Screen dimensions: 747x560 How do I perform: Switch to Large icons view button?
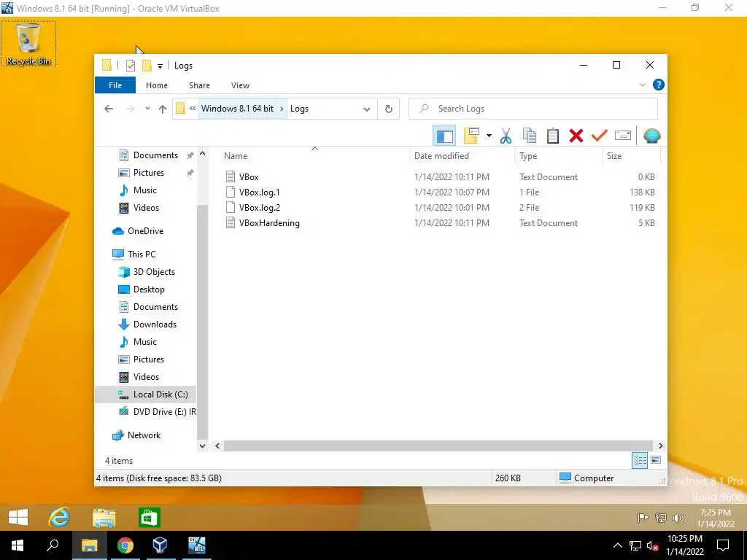656,461
